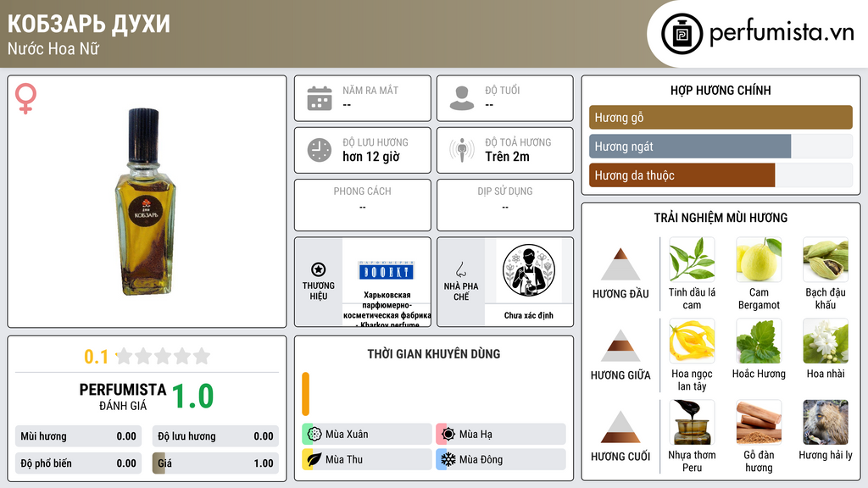This screenshot has width=868, height=488.
Task: Select the Mùa Xuân season tag
Action: tap(367, 435)
